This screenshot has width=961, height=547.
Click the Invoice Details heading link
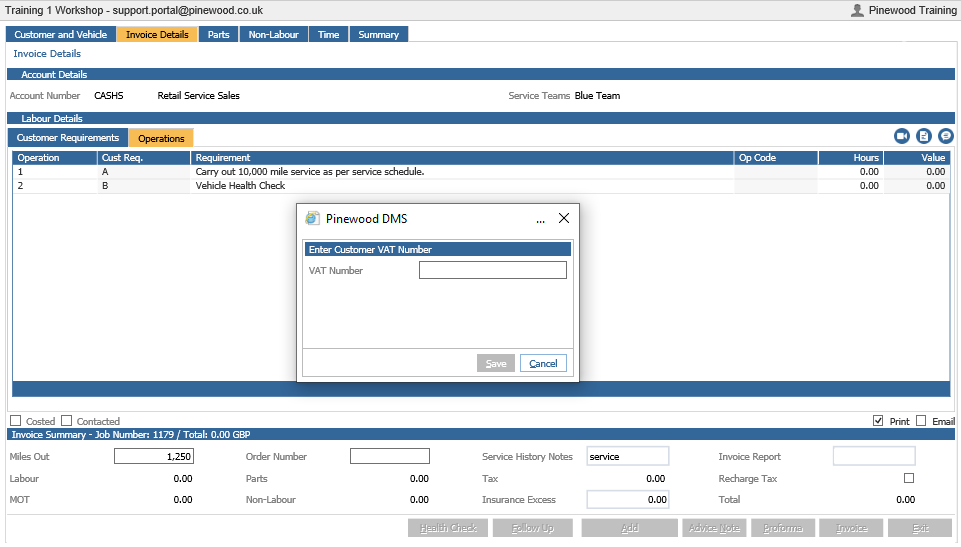pos(47,54)
